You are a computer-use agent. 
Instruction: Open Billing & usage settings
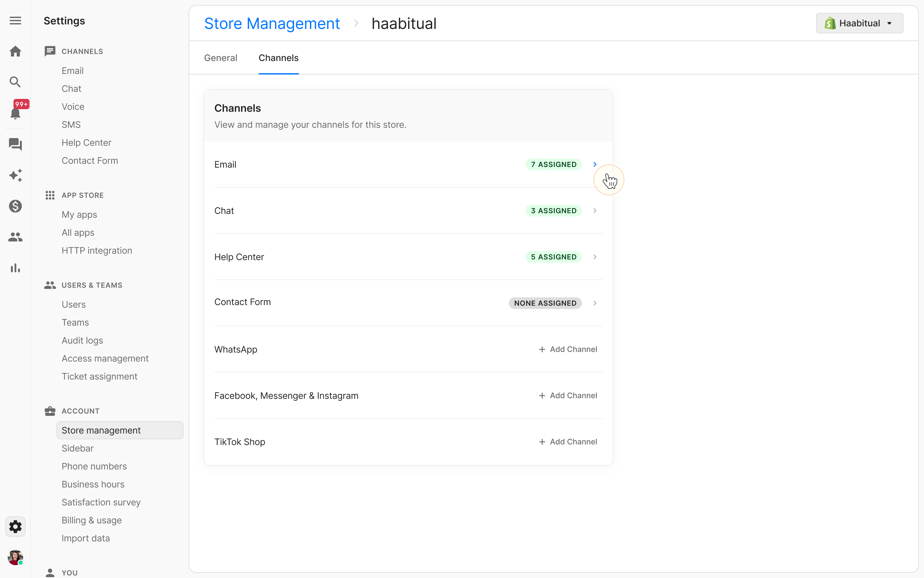[92, 520]
